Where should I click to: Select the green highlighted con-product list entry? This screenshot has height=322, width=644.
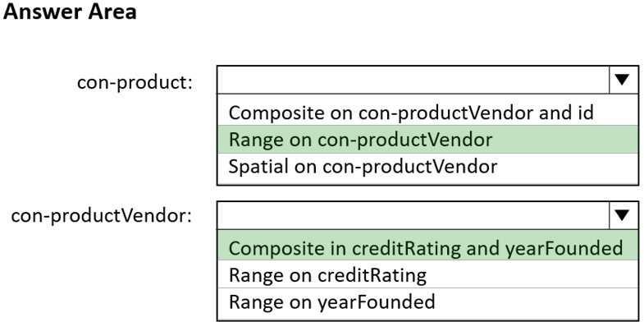click(x=427, y=140)
